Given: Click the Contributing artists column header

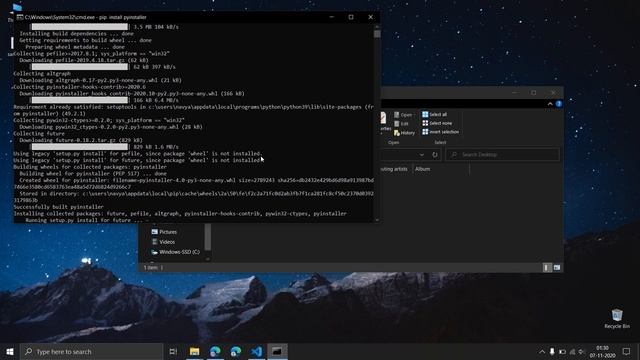Looking at the screenshot, I should coord(394,169).
